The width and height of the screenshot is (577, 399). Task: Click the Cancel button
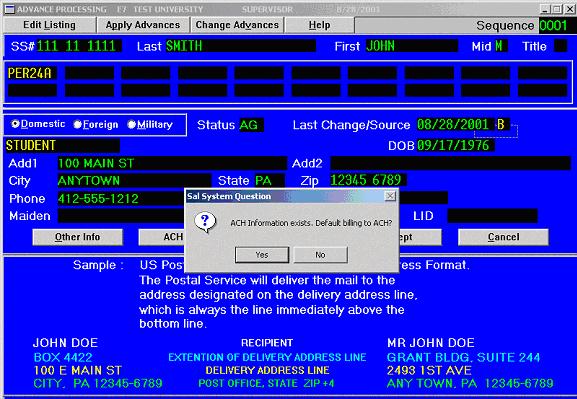point(503,237)
